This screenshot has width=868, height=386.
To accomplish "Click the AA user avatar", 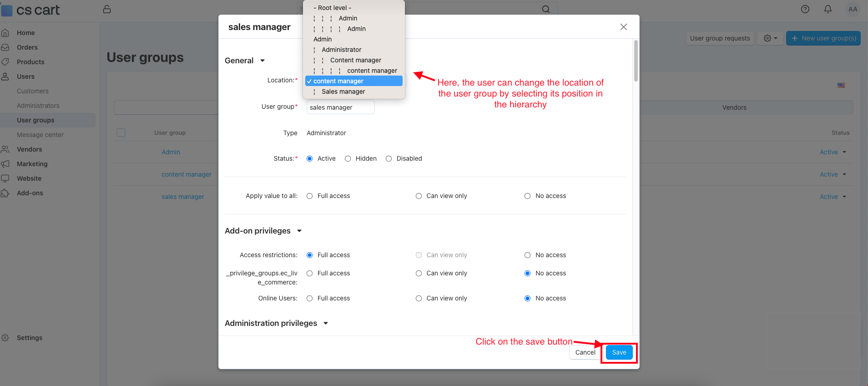I will [x=853, y=9].
